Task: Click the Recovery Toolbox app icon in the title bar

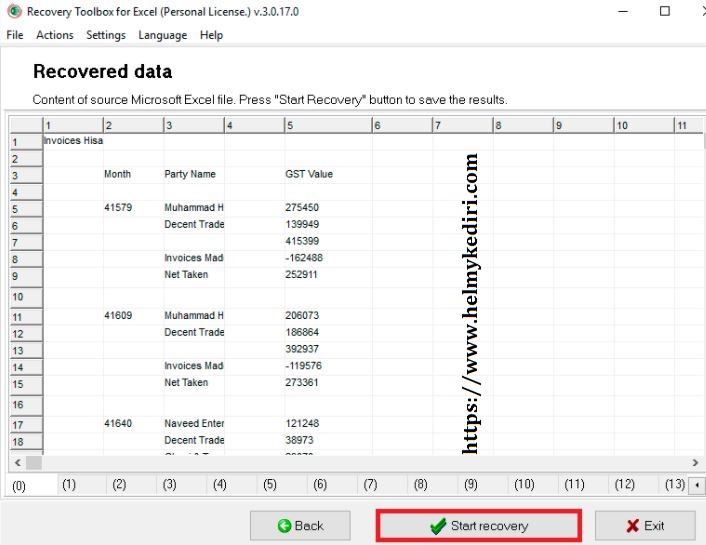Action: point(14,11)
